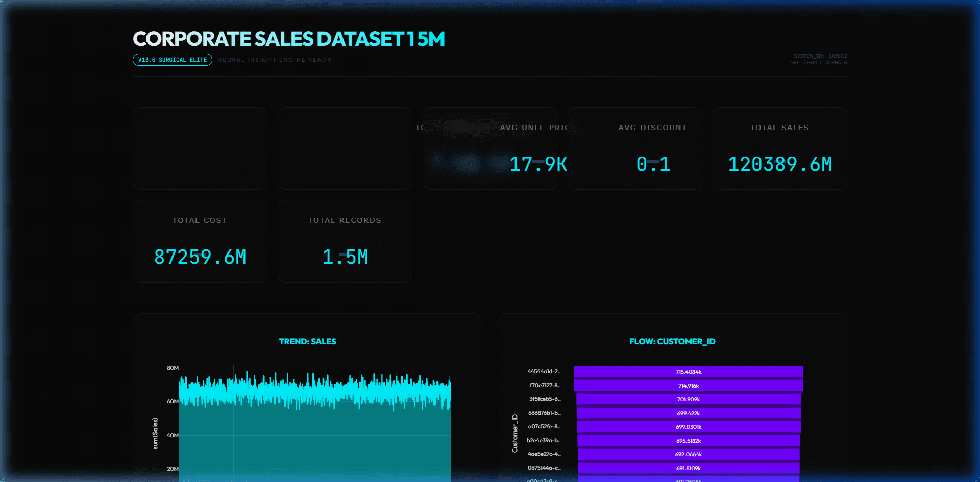Select the Avg Discount KPI card
Viewport: 980px width, 482px height.
pos(634,148)
